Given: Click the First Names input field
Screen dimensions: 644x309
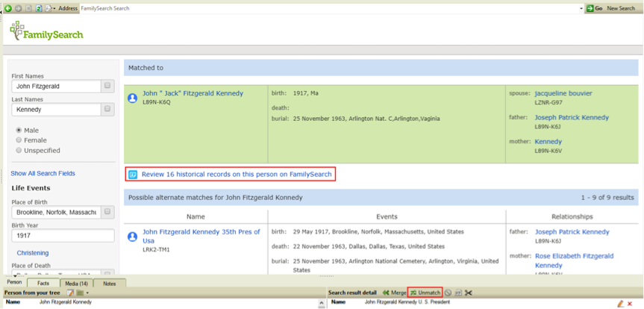Looking at the screenshot, I should pos(56,87).
